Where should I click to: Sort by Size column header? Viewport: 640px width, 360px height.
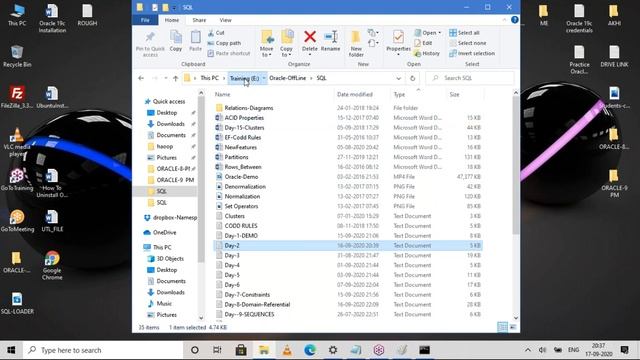[x=464, y=94]
